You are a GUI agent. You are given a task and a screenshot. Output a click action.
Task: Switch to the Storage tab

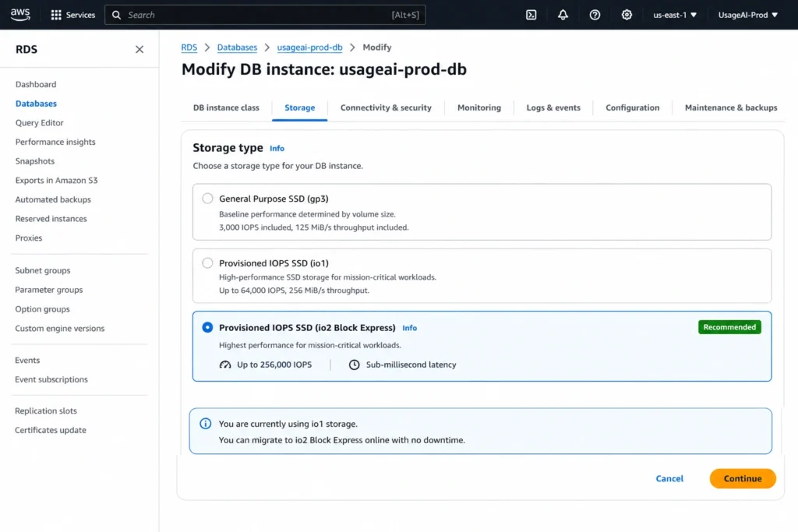(300, 107)
